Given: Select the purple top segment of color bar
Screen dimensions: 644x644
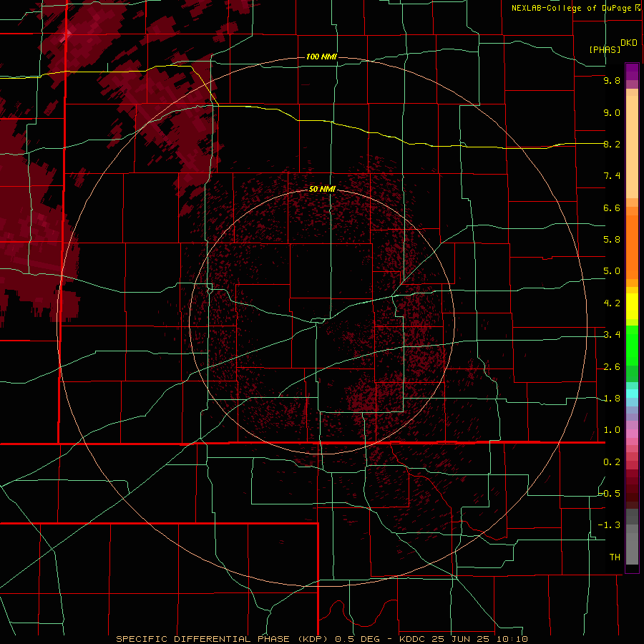Looking at the screenshot, I should click(x=632, y=72).
